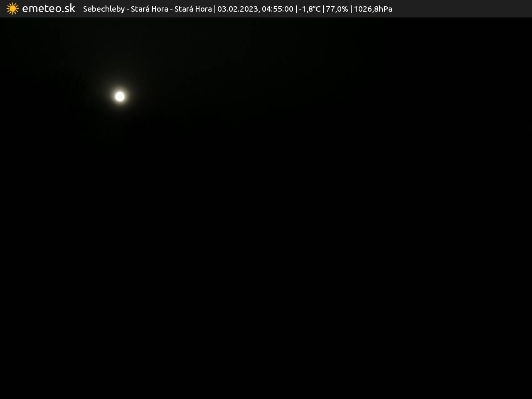Screen dimensions: 532x399
Task: Click the separator between time and temperature
Action: [x=296, y=9]
